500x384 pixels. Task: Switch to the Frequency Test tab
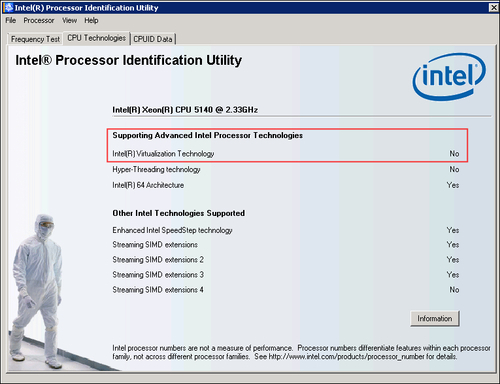(x=35, y=39)
